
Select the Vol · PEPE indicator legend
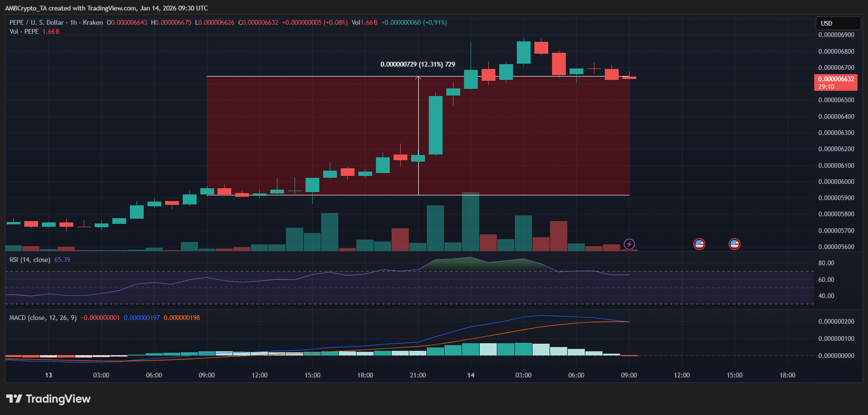pos(24,31)
